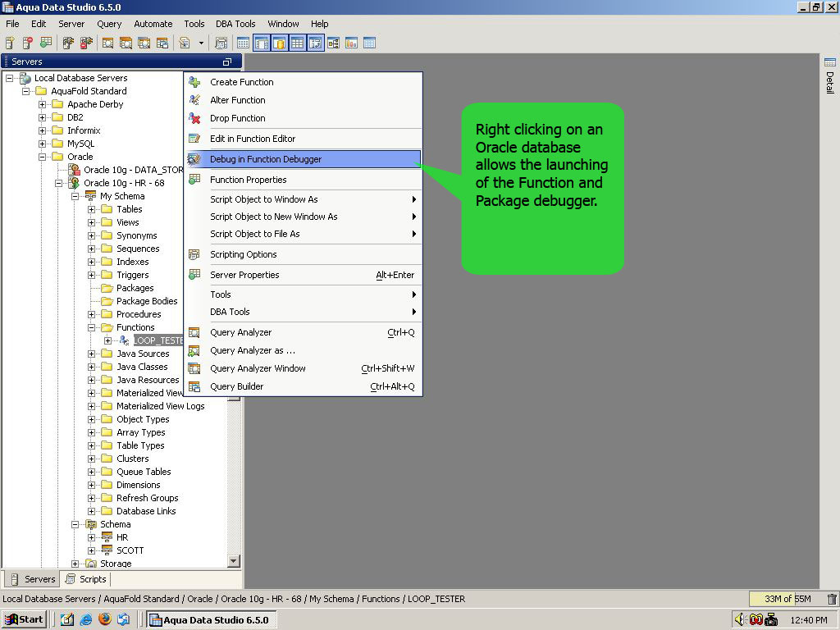The height and width of the screenshot is (630, 840).
Task: Select Edit in Function Editor
Action: click(x=304, y=139)
